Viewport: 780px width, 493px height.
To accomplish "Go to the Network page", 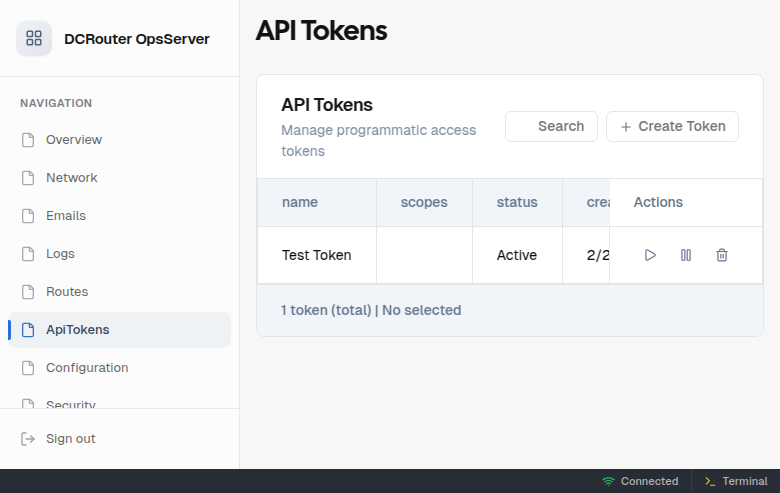I will [72, 178].
